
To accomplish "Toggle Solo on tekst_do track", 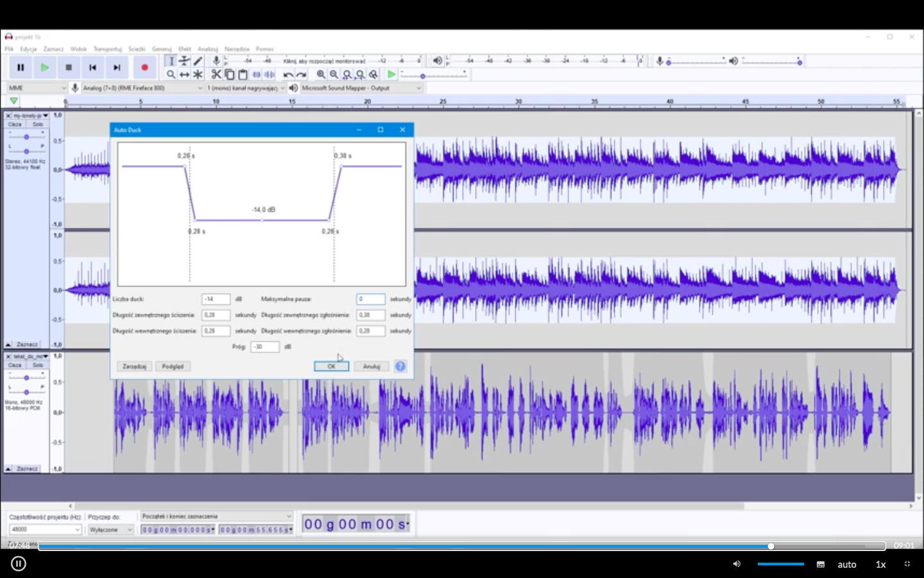I will (38, 365).
